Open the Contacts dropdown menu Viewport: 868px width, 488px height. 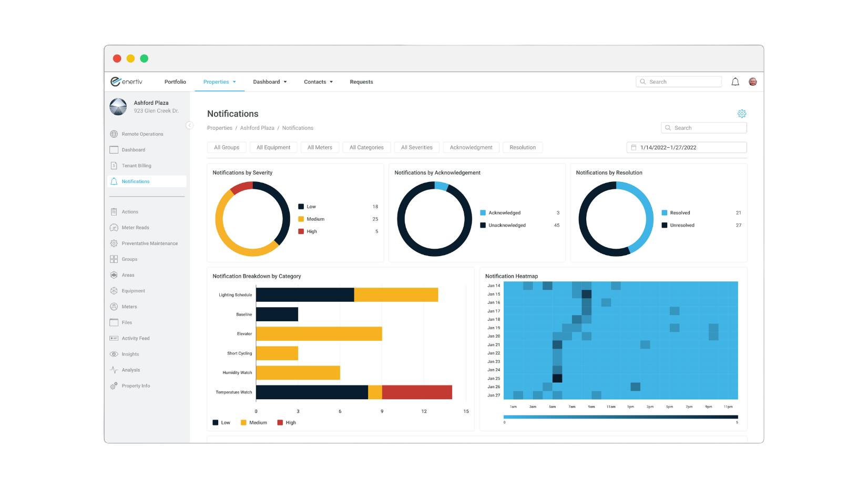pyautogui.click(x=318, y=82)
